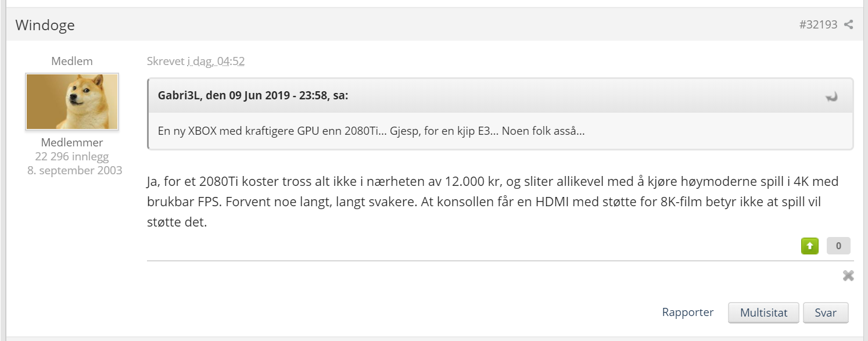Screen dimensions: 868x341
Task: Click the join date 8. september 2003
Action: 74,170
